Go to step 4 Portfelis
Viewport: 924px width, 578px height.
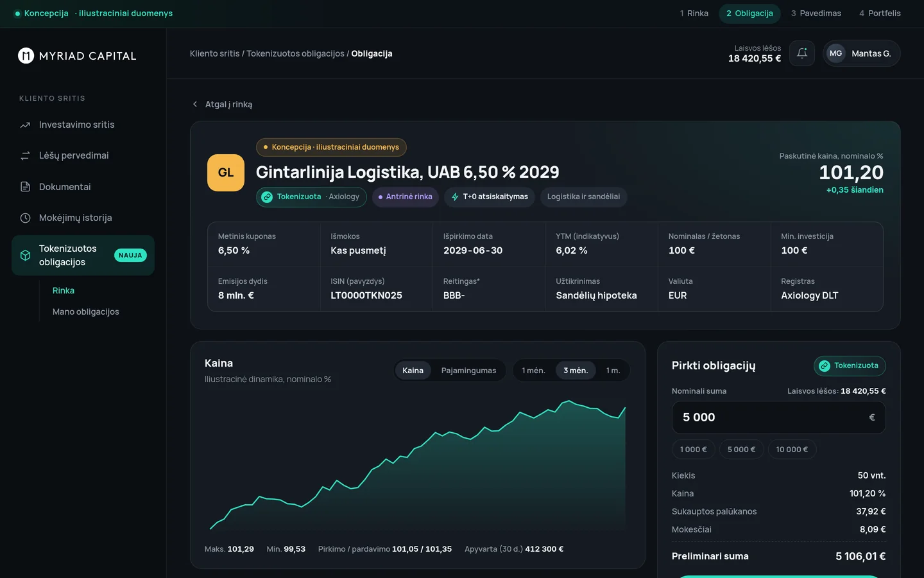(x=880, y=13)
